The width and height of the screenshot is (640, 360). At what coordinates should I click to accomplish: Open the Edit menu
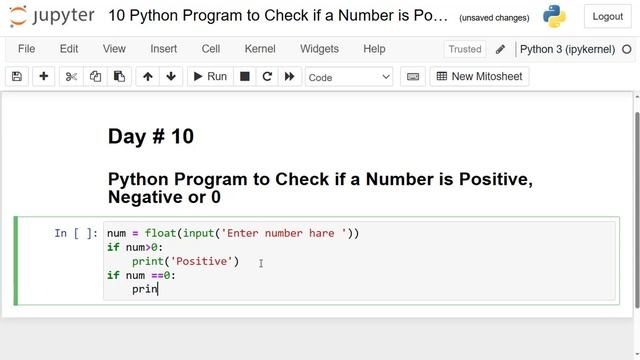pyautogui.click(x=69, y=49)
